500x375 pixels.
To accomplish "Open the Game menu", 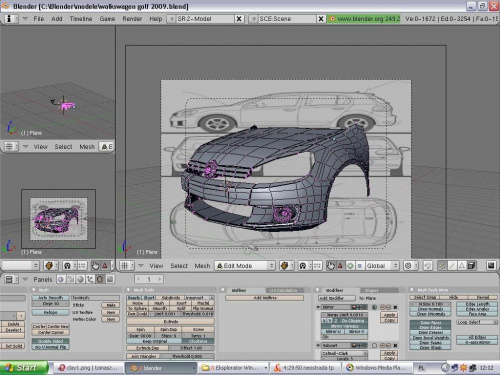I will tap(107, 19).
